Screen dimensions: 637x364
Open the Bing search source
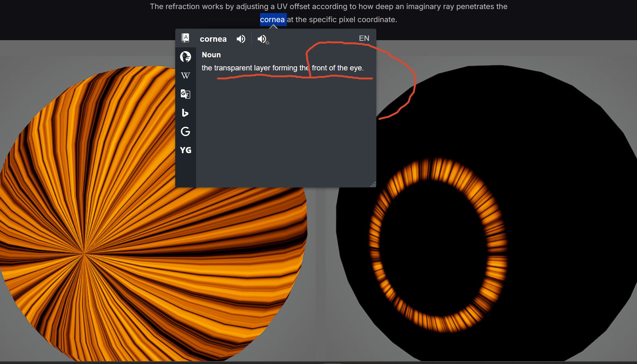pos(185,113)
